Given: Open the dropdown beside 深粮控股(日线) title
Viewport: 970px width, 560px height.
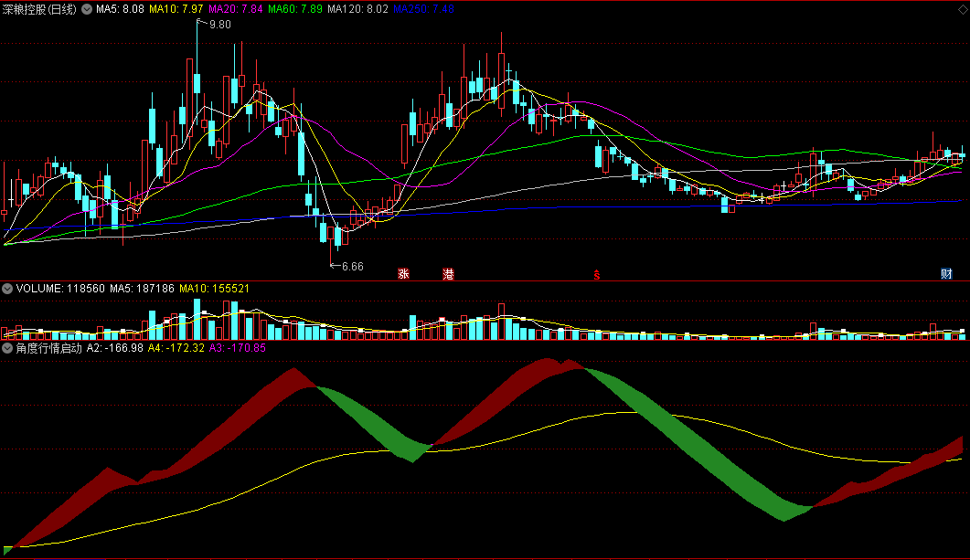Looking at the screenshot, I should coord(87,9).
